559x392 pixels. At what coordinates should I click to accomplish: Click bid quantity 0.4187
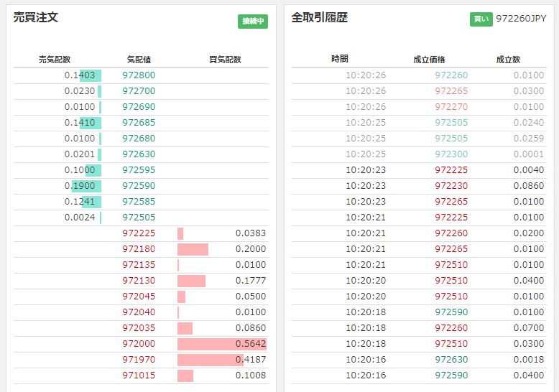click(251, 360)
